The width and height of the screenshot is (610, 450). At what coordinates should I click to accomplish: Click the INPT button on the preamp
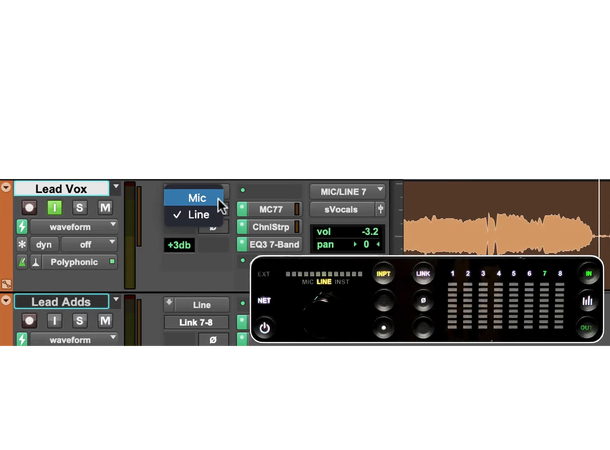pos(383,273)
